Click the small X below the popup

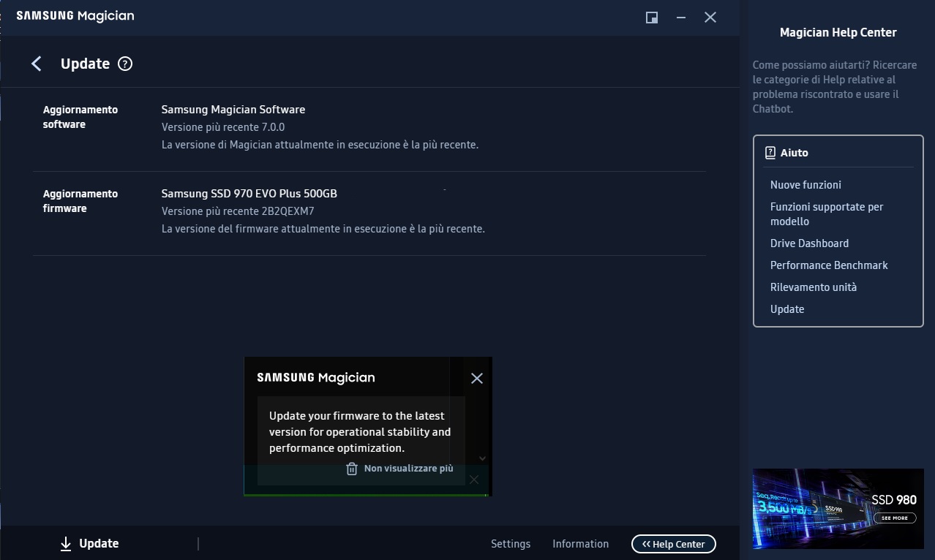click(x=474, y=480)
